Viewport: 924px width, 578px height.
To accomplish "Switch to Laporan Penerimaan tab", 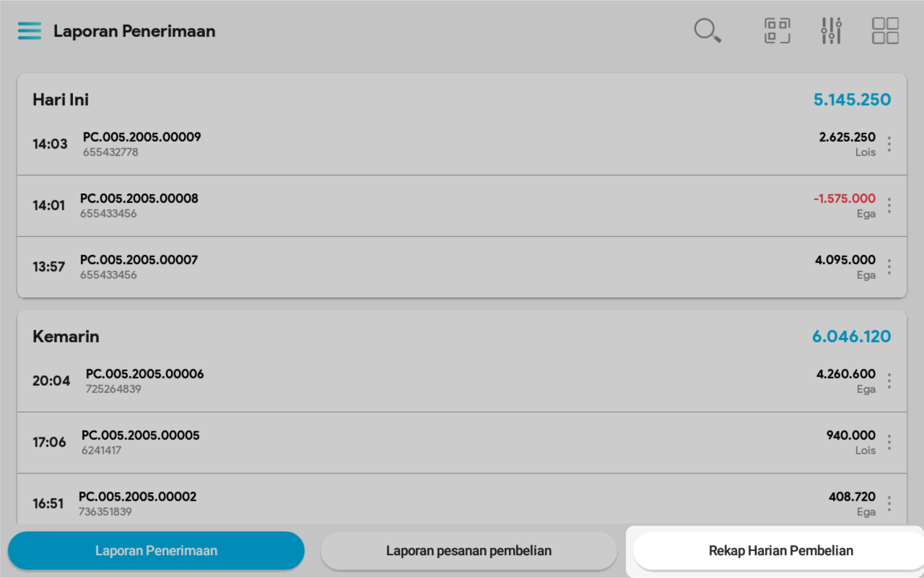I will [x=156, y=551].
